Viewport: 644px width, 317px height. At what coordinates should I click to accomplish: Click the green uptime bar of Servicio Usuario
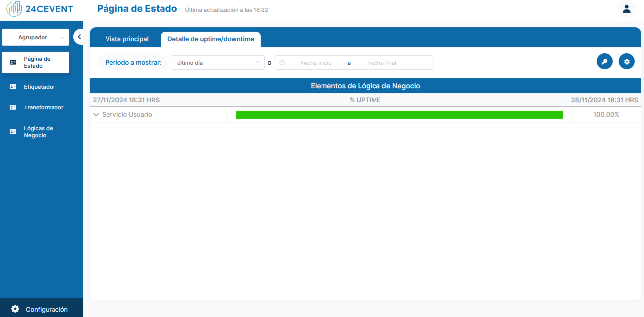[x=400, y=115]
